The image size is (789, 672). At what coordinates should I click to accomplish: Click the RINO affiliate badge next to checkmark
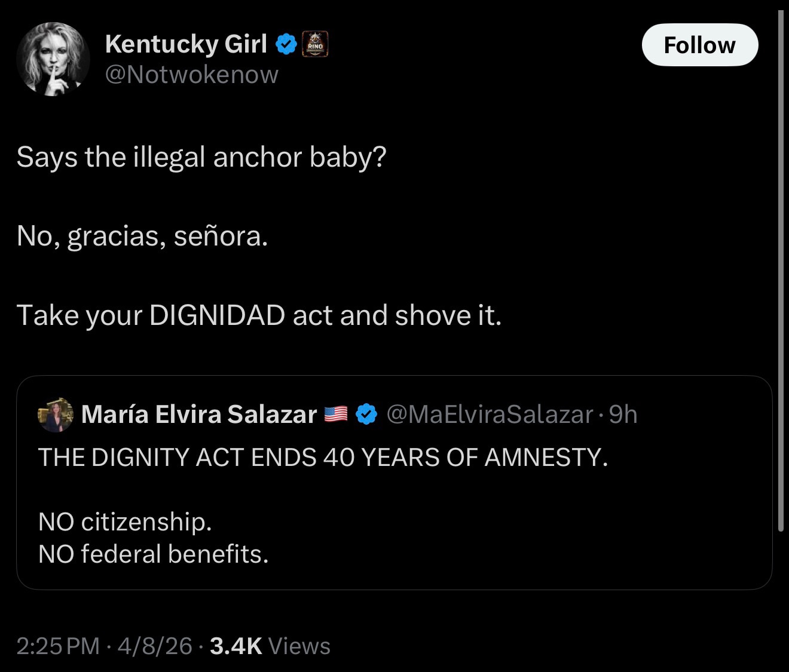click(x=316, y=44)
